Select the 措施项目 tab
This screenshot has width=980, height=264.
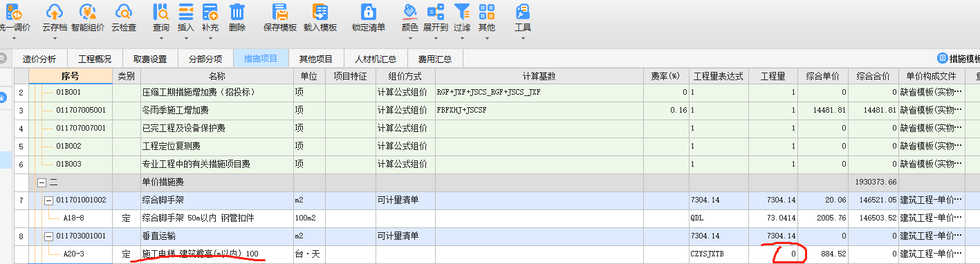(261, 59)
